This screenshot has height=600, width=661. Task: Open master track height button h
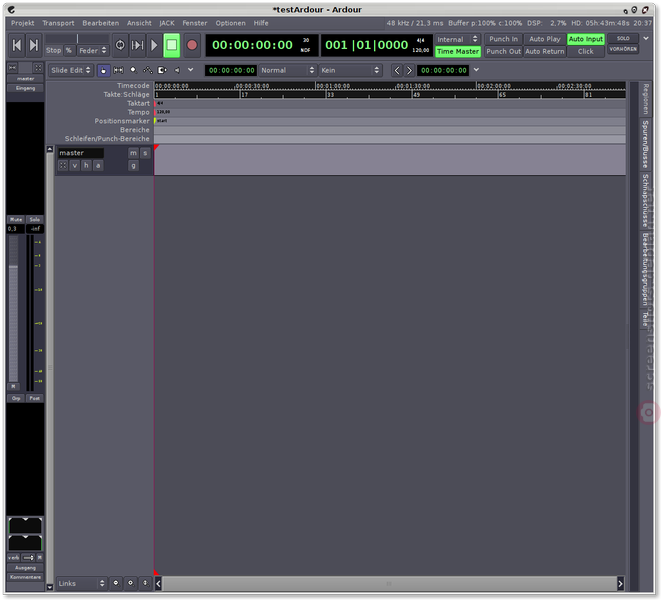coord(86,165)
